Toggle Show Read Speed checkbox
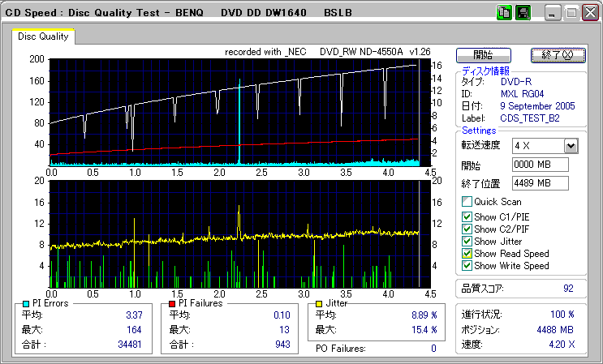The image size is (603, 364). [x=467, y=254]
